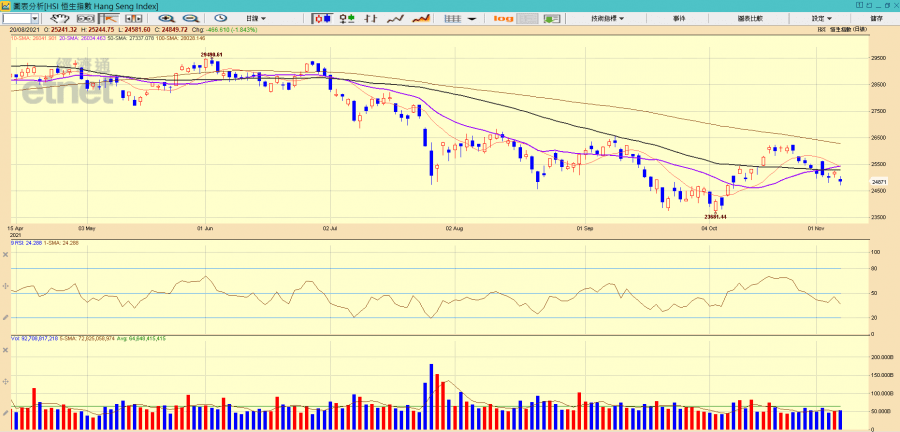Click the 儲存 save button
The width and height of the screenshot is (900, 432).
(x=877, y=18)
